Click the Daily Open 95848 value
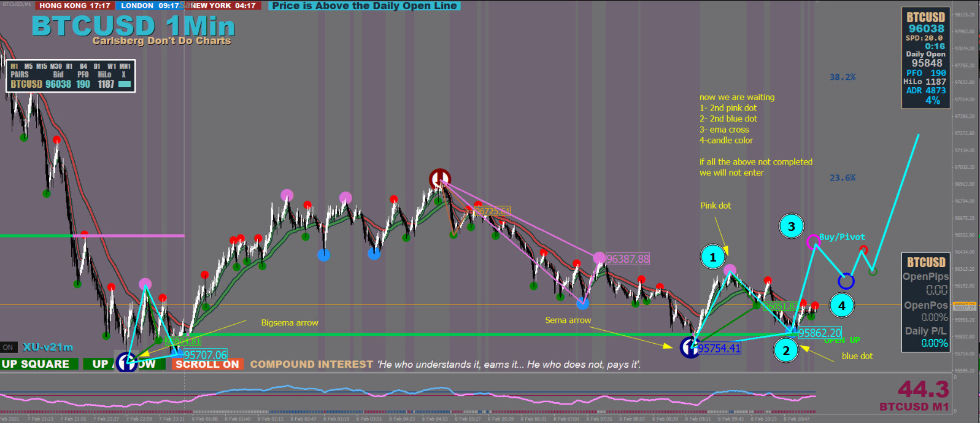 (927, 63)
